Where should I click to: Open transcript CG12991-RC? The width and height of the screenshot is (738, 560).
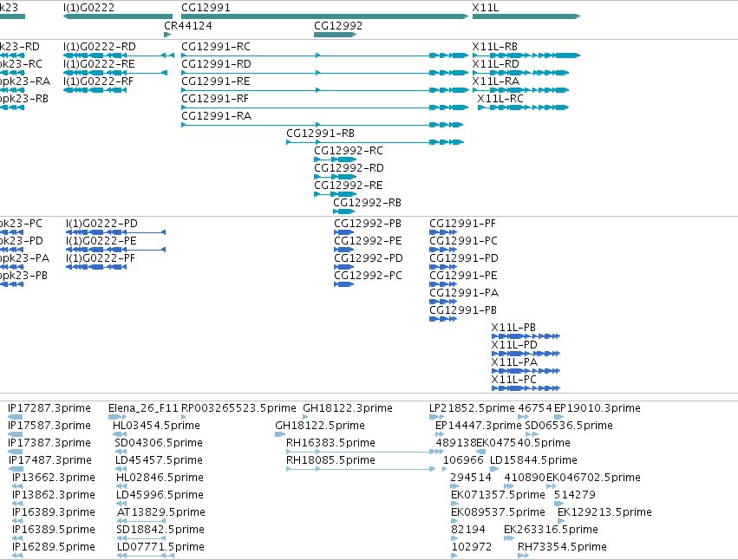(324, 55)
